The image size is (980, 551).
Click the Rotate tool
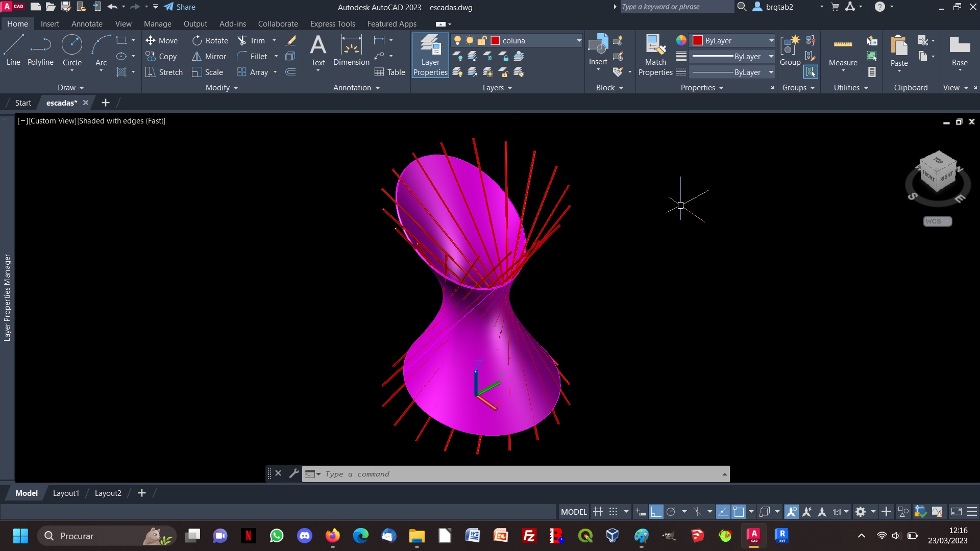pyautogui.click(x=210, y=40)
